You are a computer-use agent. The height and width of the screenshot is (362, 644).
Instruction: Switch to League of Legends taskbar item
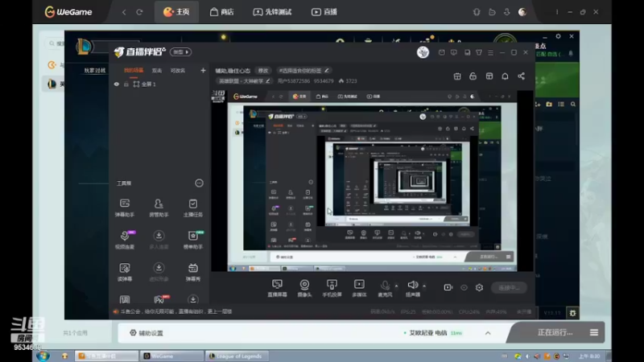[237, 356]
